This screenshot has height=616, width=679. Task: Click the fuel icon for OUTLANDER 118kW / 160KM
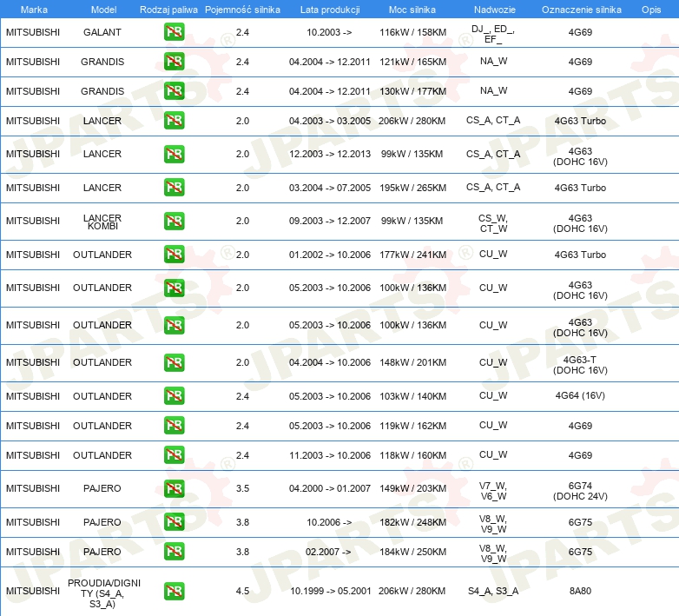pos(174,455)
